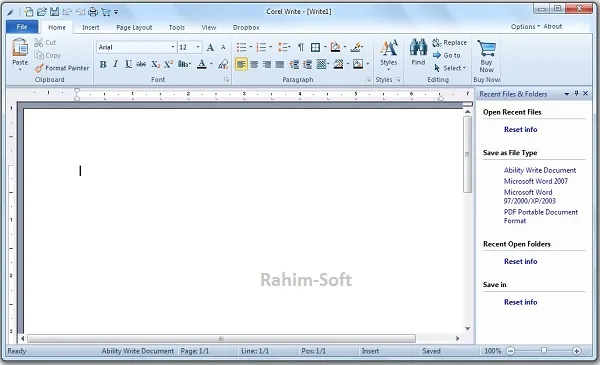The height and width of the screenshot is (365, 600).
Task: Click the decrease indent icon
Action: [x=294, y=64]
